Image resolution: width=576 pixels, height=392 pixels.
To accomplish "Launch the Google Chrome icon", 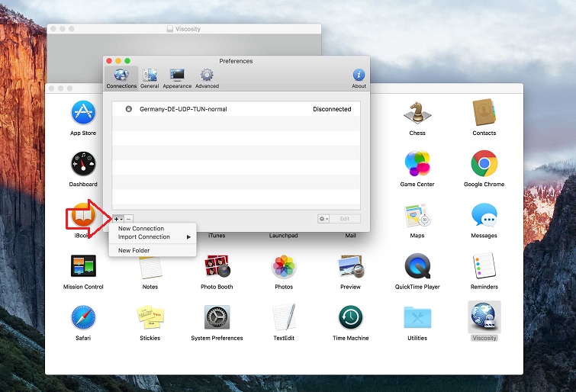I will pos(484,163).
